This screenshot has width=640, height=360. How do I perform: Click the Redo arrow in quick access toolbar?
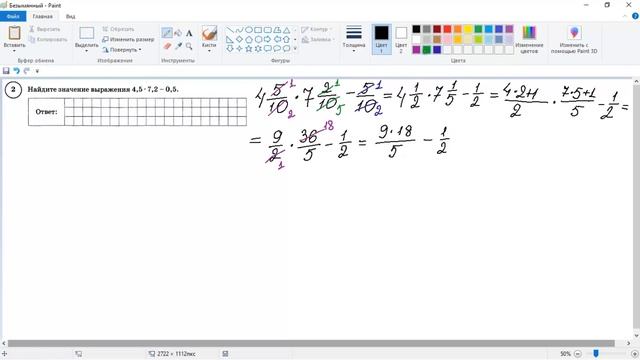[x=27, y=71]
